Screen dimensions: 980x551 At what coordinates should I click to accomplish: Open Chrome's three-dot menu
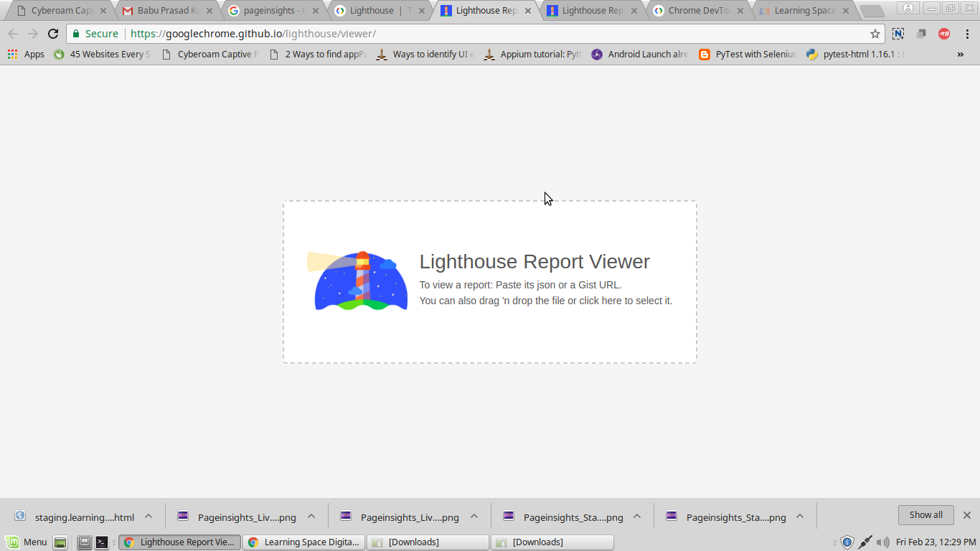[969, 33]
